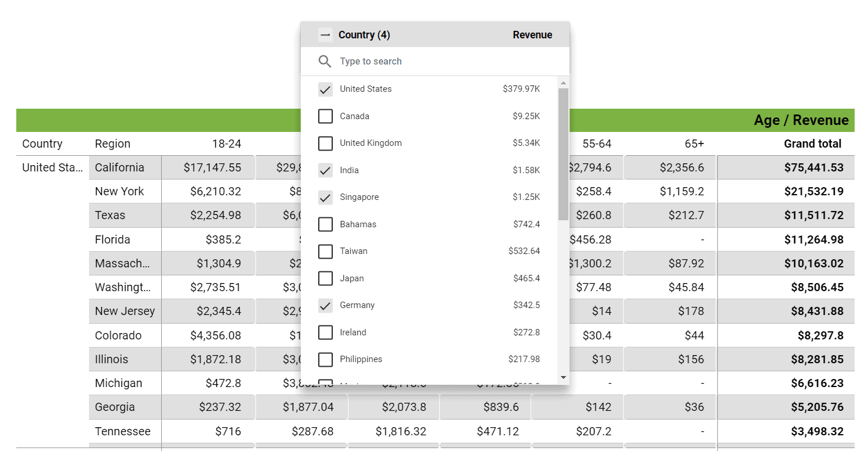Screen dimensions: 868x451
Task: Select the Grand total column header
Action: 813,144
